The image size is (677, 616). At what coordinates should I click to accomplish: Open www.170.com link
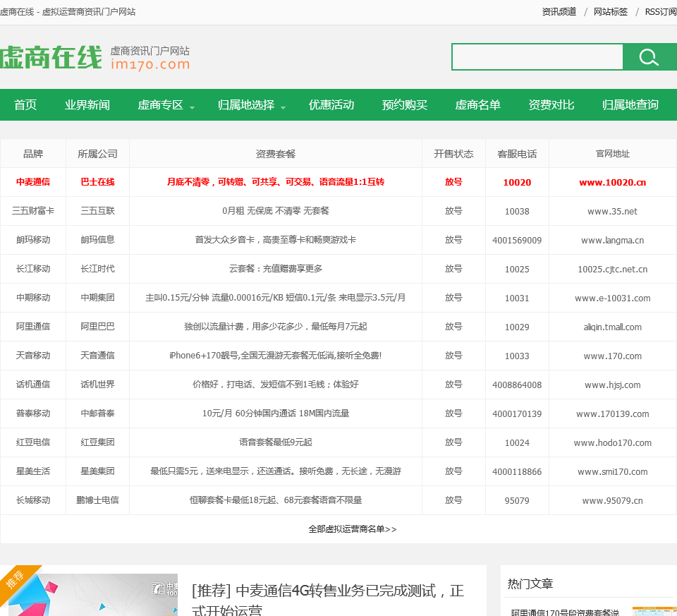pyautogui.click(x=612, y=356)
